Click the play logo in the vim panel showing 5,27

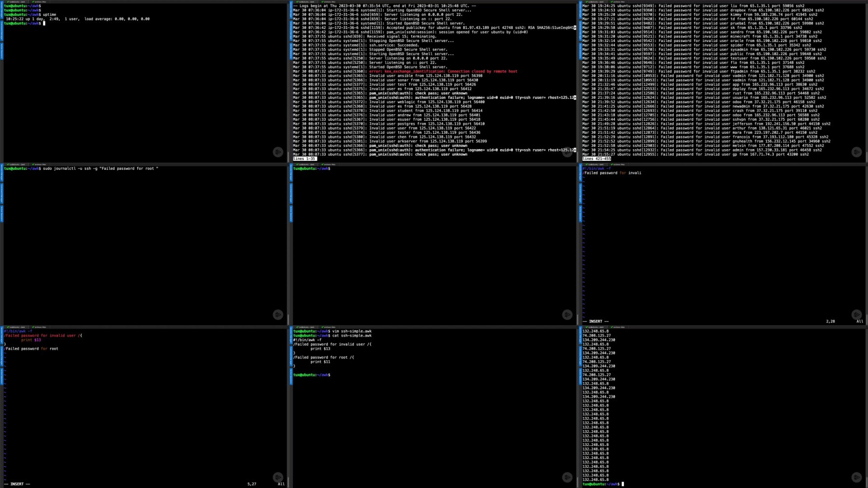[x=278, y=477]
